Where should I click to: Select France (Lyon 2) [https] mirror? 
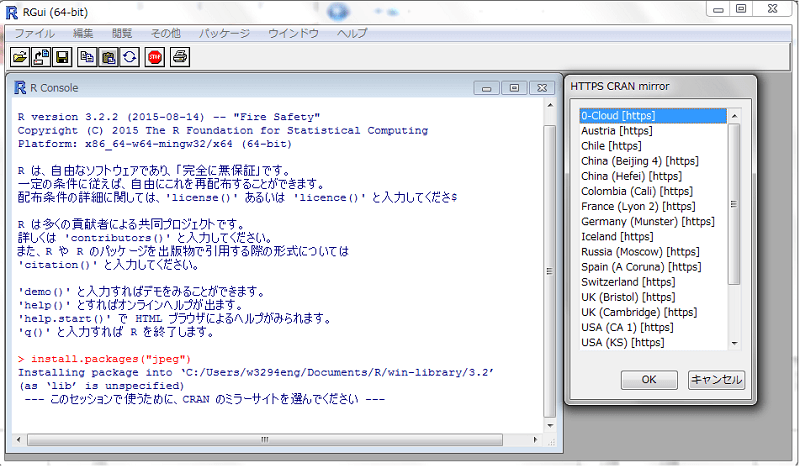point(653,207)
